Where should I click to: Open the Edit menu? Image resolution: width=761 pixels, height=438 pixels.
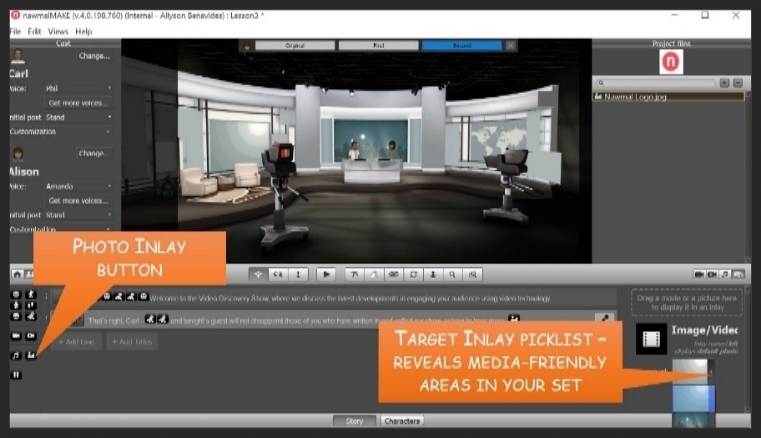(x=34, y=32)
